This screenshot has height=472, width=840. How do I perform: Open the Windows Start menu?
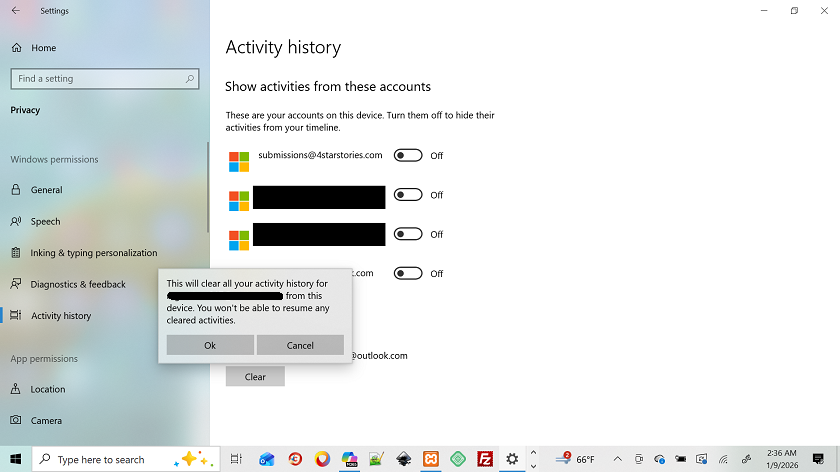tap(16, 459)
